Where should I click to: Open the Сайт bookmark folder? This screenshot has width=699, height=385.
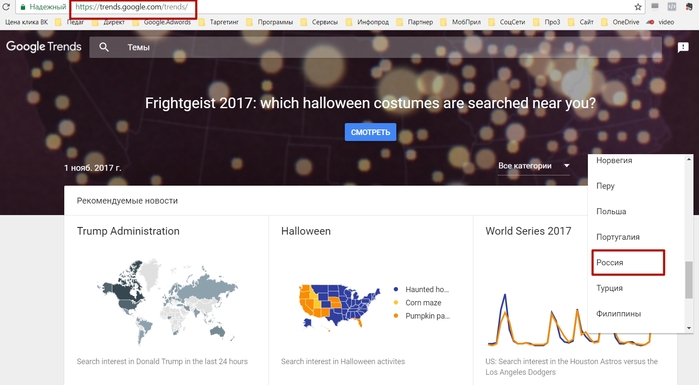point(581,22)
